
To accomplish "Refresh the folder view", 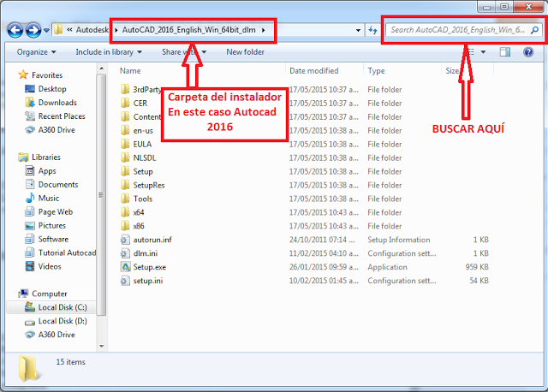I will pyautogui.click(x=373, y=31).
